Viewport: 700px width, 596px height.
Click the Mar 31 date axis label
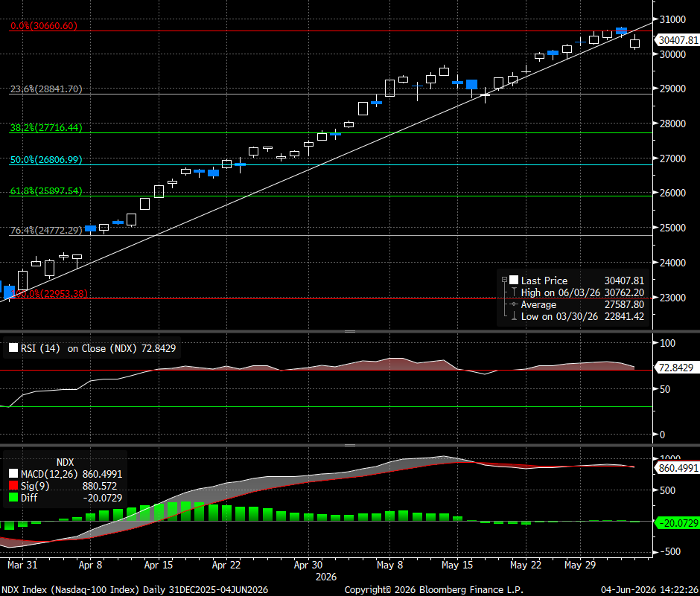click(x=22, y=565)
